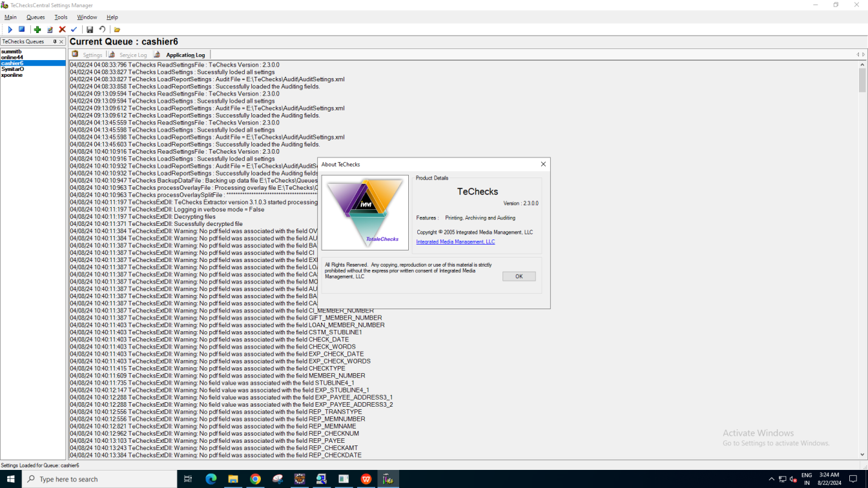Click the log line with GIFT_MEMBER_NUMBER

pyautogui.click(x=226, y=318)
